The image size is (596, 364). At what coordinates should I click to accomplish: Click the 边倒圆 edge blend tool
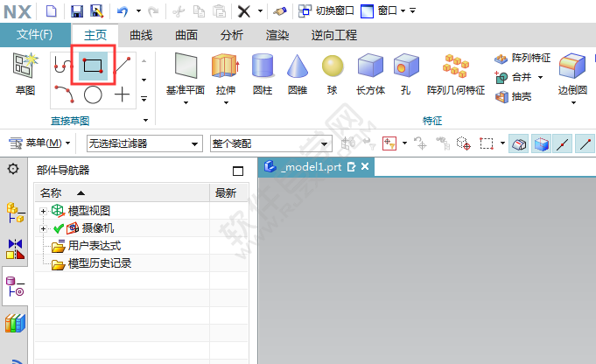pyautogui.click(x=572, y=74)
